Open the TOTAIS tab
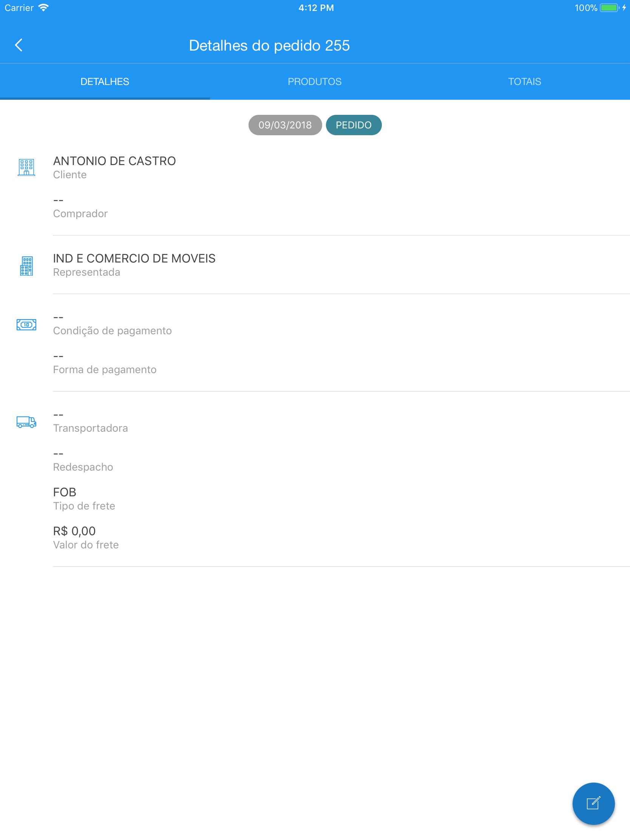The height and width of the screenshot is (840, 630). pyautogui.click(x=524, y=81)
